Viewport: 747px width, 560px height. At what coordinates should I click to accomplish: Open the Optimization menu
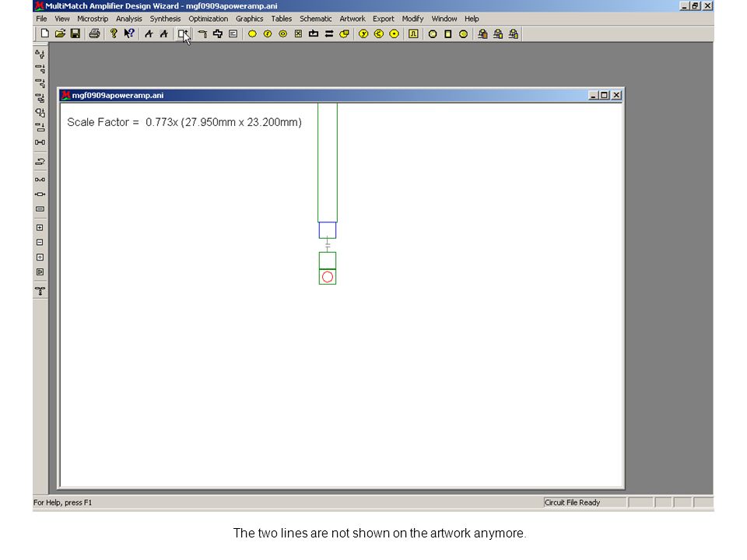click(209, 19)
